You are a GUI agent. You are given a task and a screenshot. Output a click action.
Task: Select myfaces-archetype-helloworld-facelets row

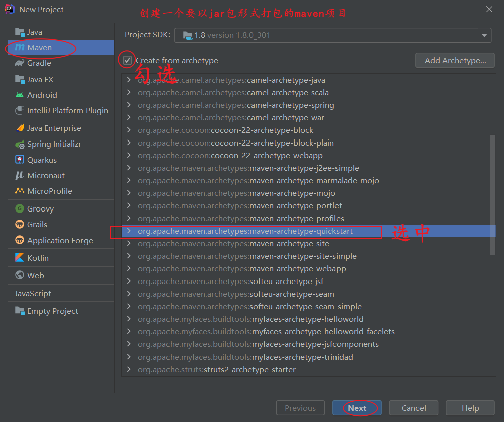point(308,331)
